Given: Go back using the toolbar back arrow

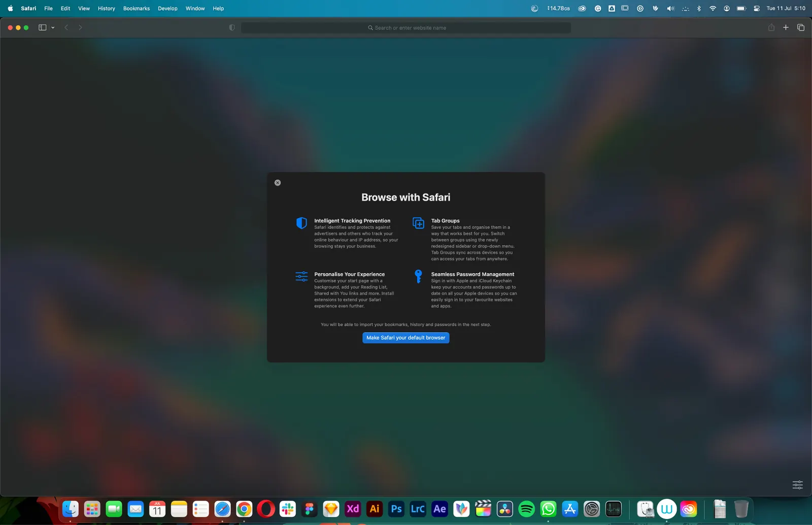Looking at the screenshot, I should (66, 27).
